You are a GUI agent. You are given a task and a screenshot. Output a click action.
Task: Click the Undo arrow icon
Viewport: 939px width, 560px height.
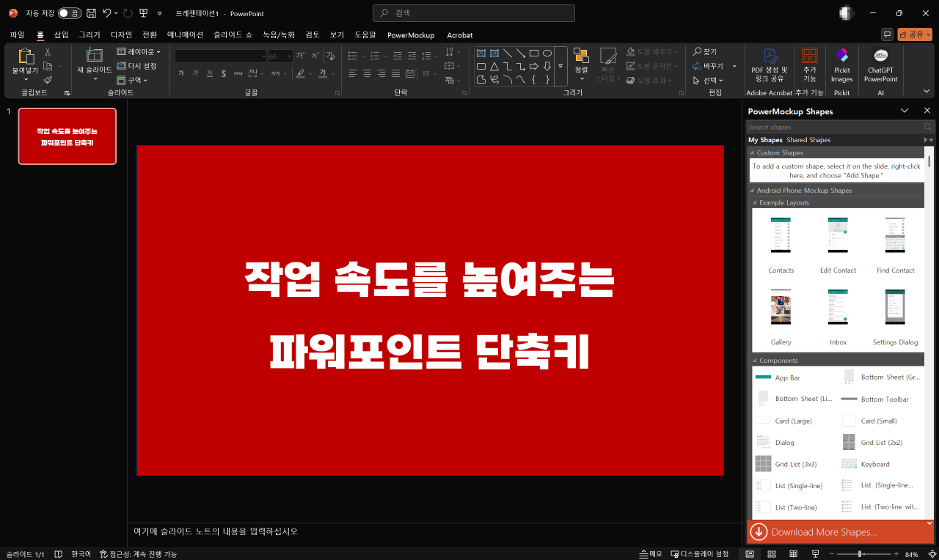pyautogui.click(x=107, y=13)
